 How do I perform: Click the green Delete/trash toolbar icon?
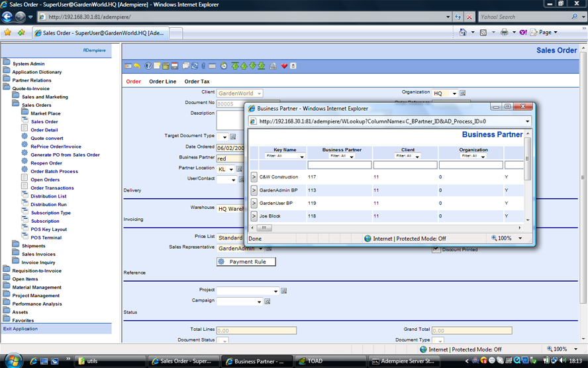point(166,66)
